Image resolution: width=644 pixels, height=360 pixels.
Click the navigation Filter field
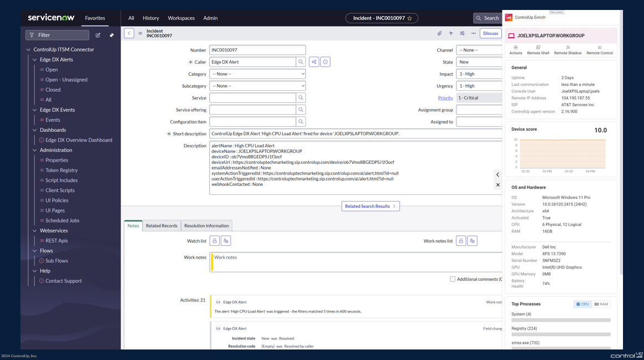pyautogui.click(x=57, y=35)
